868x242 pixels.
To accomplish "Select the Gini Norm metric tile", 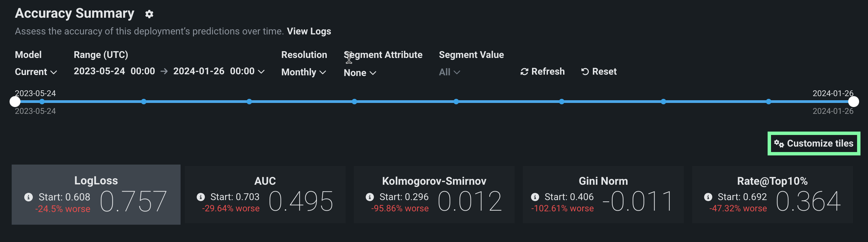I will tap(603, 195).
